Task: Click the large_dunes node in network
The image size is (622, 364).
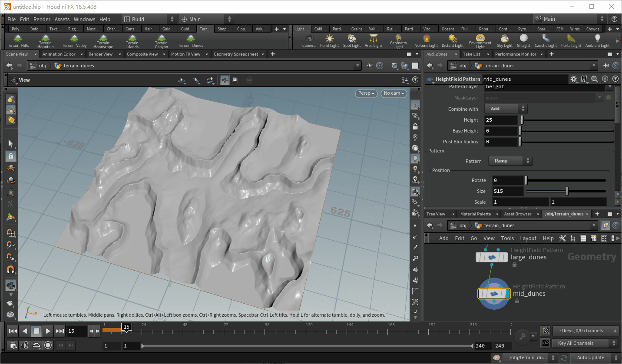Action: pyautogui.click(x=492, y=258)
